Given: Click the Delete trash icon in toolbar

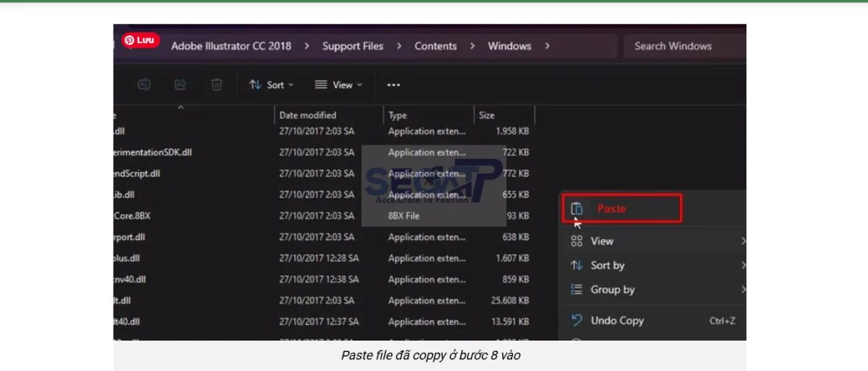Looking at the screenshot, I should pyautogui.click(x=216, y=85).
